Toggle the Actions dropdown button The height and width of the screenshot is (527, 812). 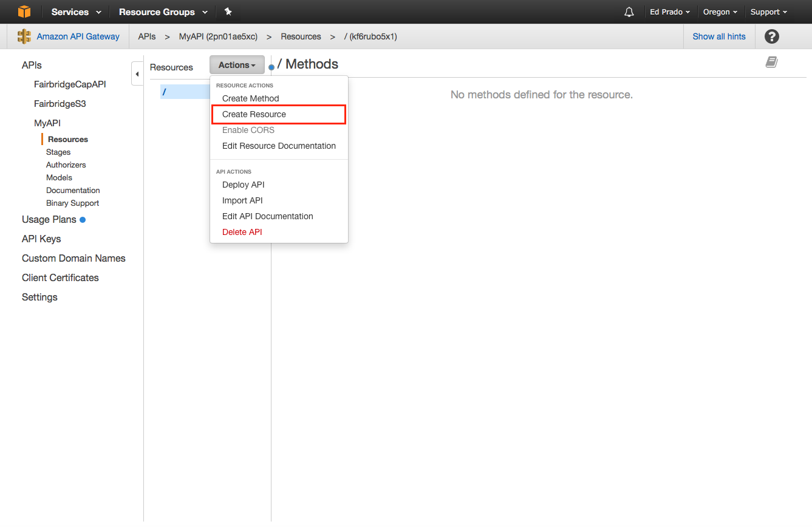tap(237, 65)
